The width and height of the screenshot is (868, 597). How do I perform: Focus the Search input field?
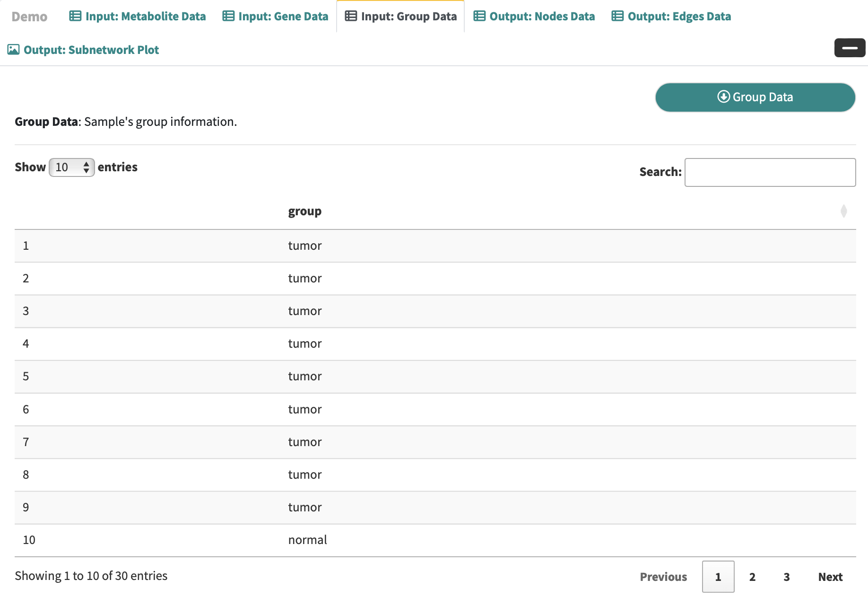(x=770, y=172)
